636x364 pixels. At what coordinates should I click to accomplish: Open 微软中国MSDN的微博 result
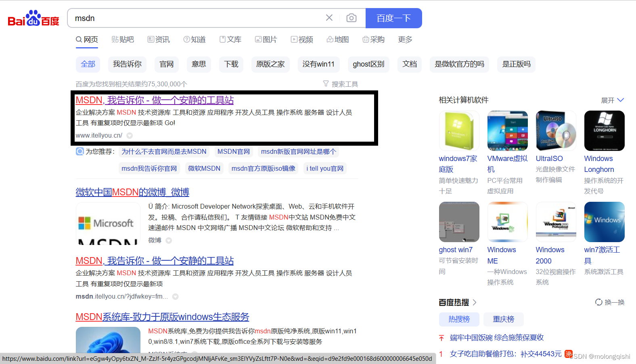pos(132,192)
